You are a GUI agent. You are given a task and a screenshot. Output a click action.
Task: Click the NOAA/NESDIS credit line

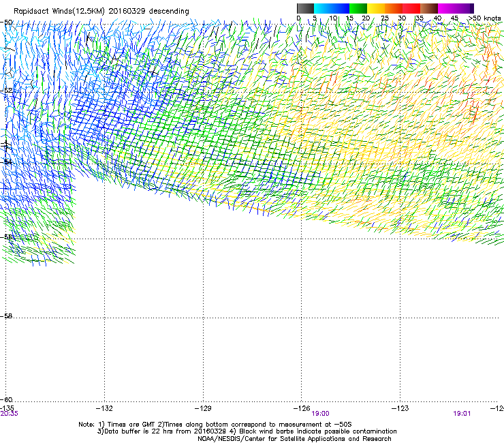pos(294,439)
